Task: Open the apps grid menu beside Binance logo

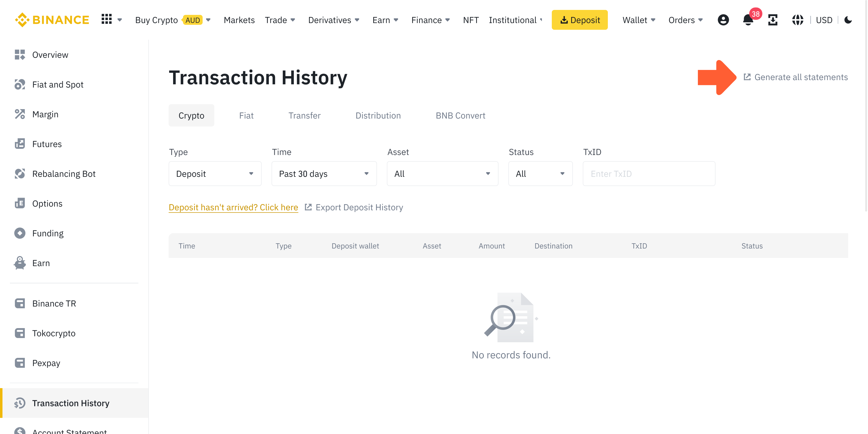Action: click(x=106, y=20)
